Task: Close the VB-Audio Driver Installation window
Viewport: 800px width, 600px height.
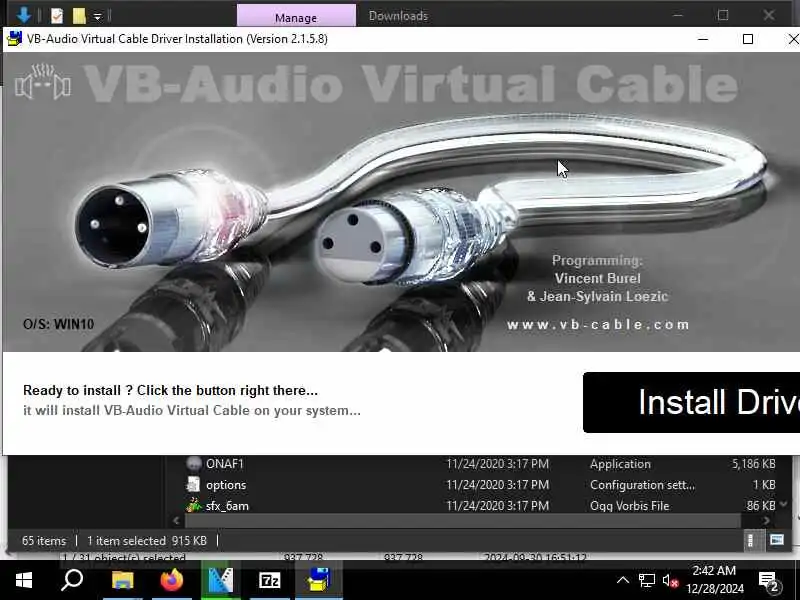Action: point(792,39)
